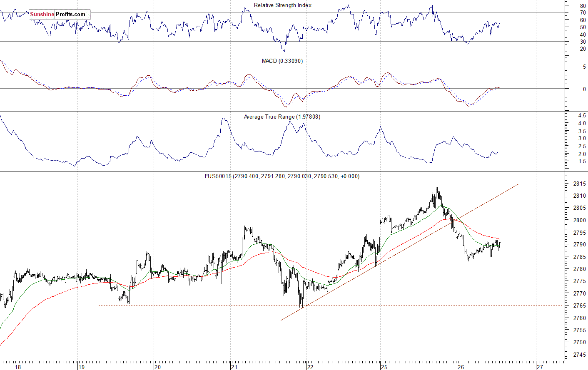Click the MACD 5 scale value

click(x=584, y=67)
